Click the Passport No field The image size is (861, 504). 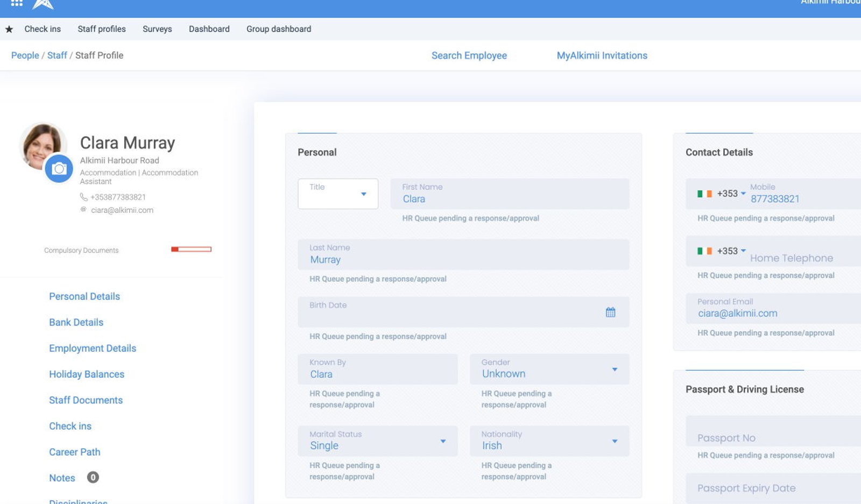(773, 431)
